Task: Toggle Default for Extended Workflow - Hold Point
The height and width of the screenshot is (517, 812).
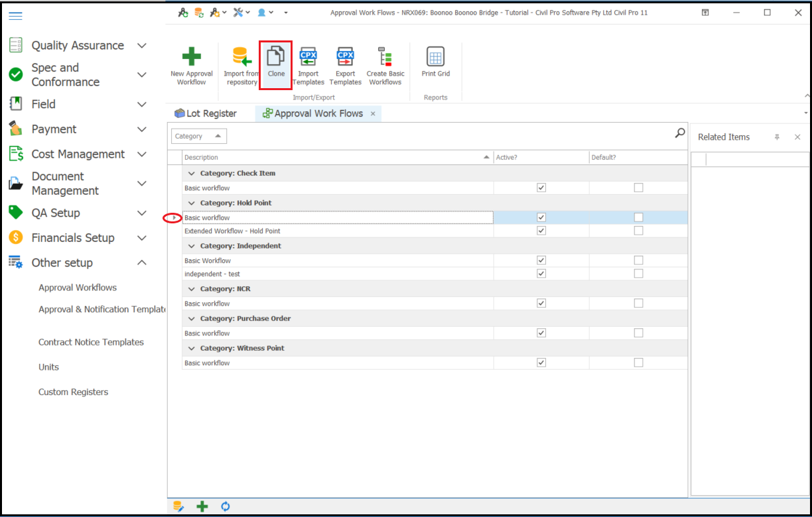Action: pyautogui.click(x=638, y=231)
